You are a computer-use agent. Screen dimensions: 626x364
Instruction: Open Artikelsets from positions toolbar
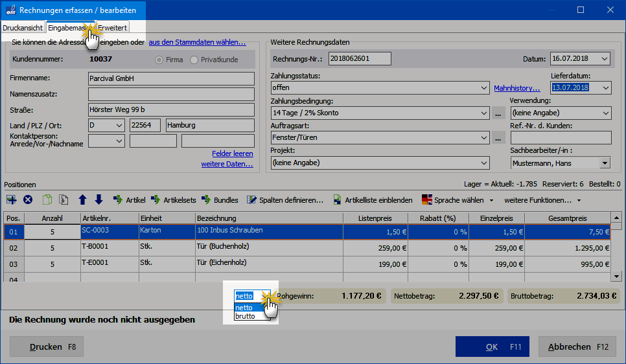(173, 200)
